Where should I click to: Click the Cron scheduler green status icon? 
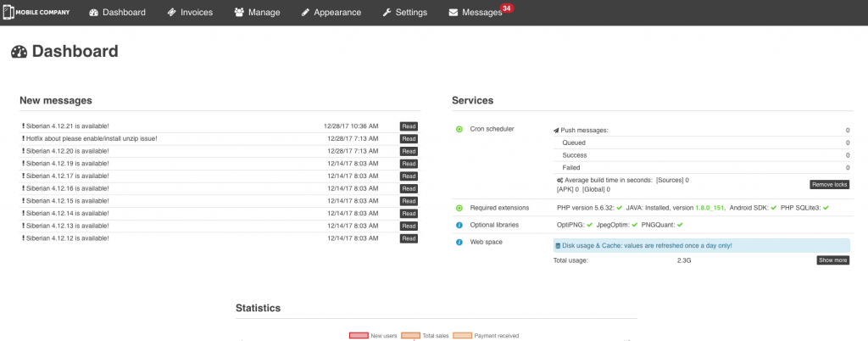click(459, 130)
